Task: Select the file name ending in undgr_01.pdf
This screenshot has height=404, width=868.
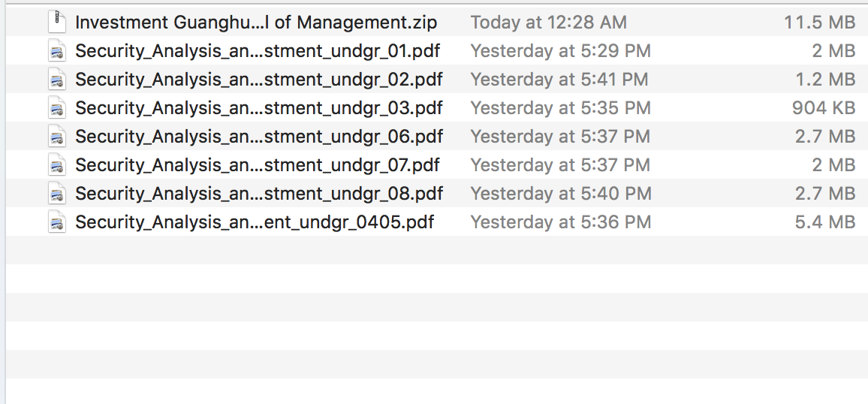Action: pos(258,51)
